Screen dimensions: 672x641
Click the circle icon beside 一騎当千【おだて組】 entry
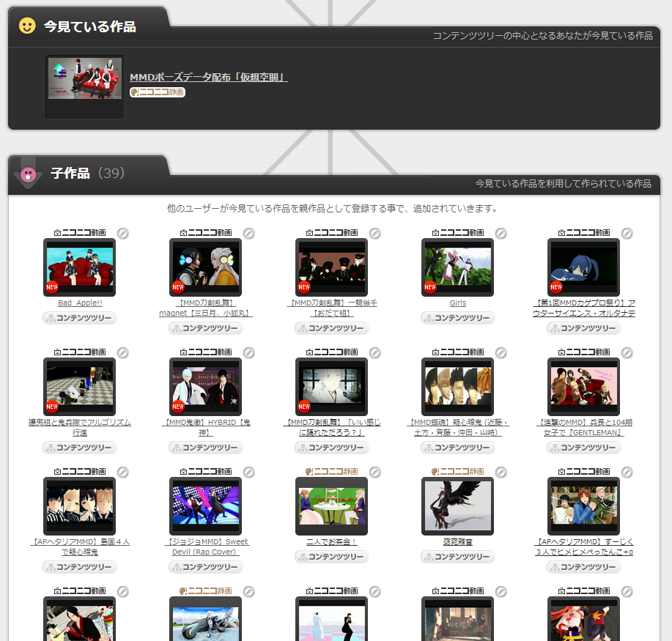click(375, 233)
